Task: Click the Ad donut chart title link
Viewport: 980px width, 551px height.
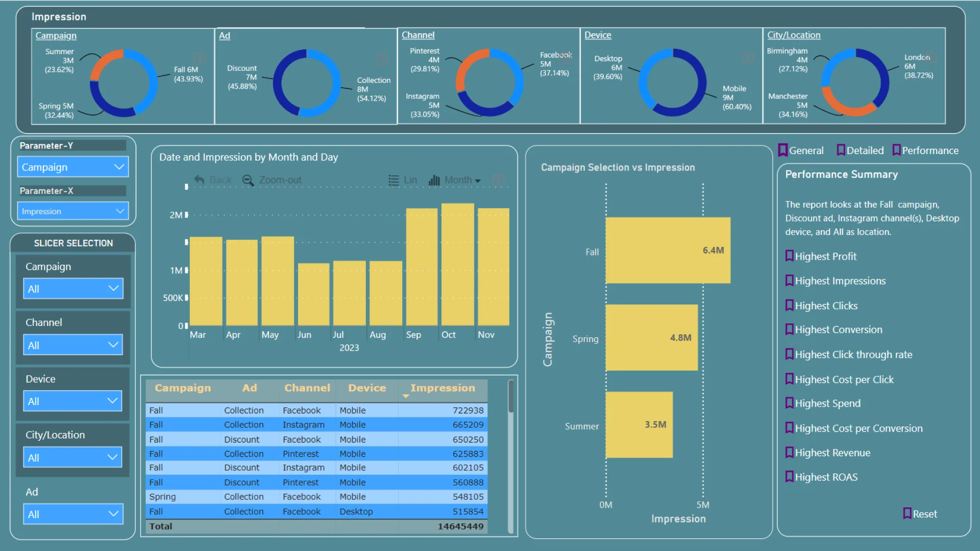Action: (225, 36)
